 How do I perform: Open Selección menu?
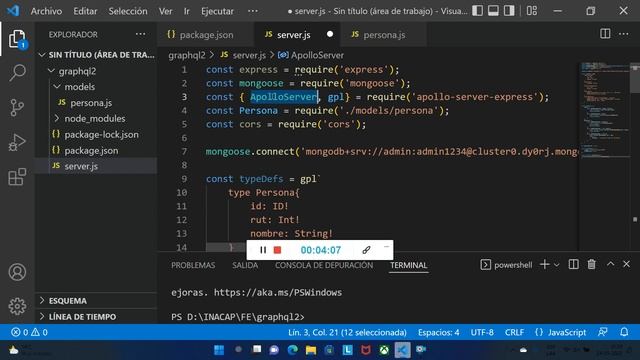pyautogui.click(x=128, y=11)
